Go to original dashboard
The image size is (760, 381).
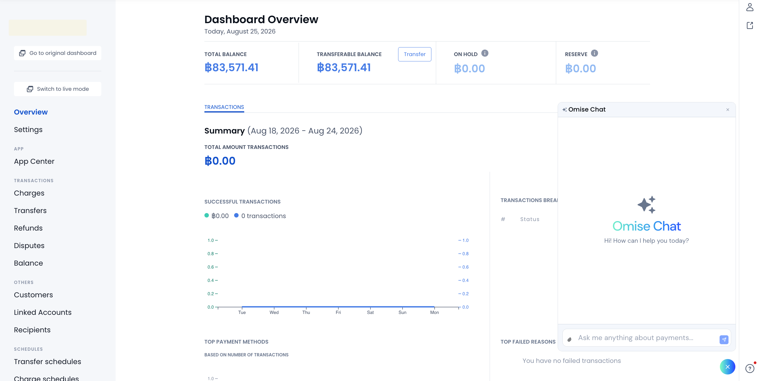coord(58,53)
